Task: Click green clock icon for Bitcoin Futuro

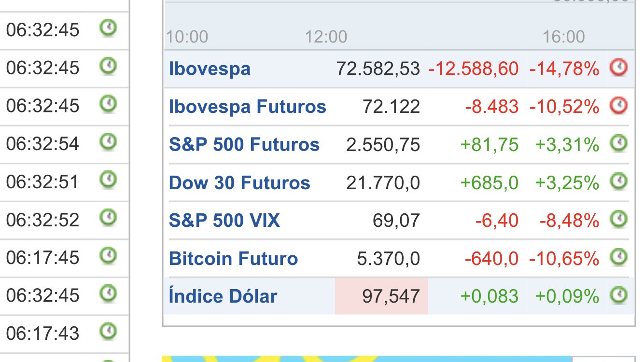Action: 619,257
